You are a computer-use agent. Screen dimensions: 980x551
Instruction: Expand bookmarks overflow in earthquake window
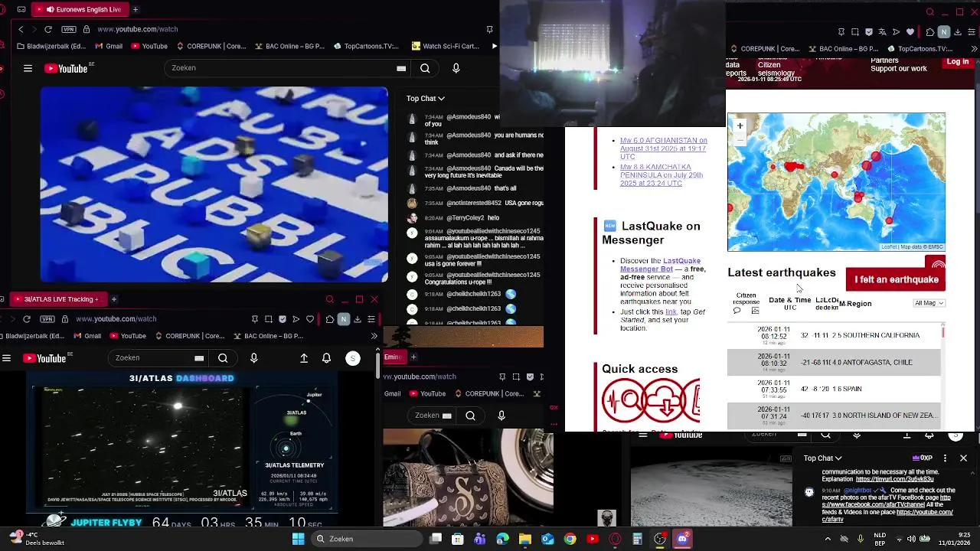pos(974,49)
